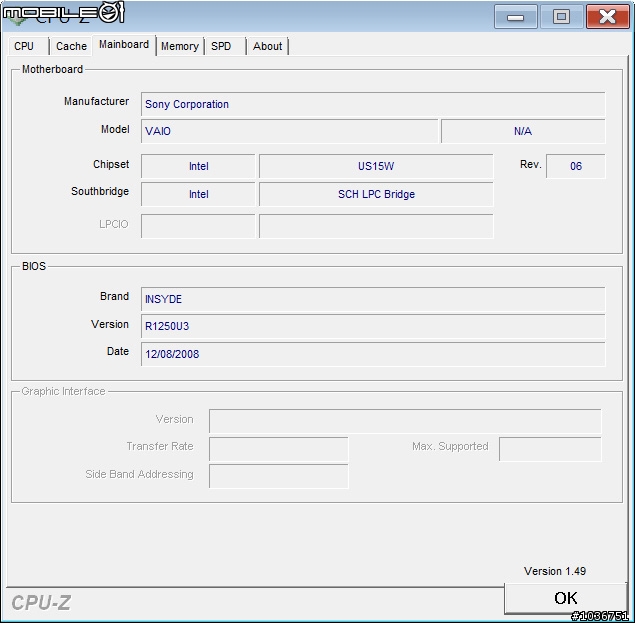Image resolution: width=635 pixels, height=624 pixels.
Task: Click the Southbridge Intel vendor field
Action: [x=198, y=194]
